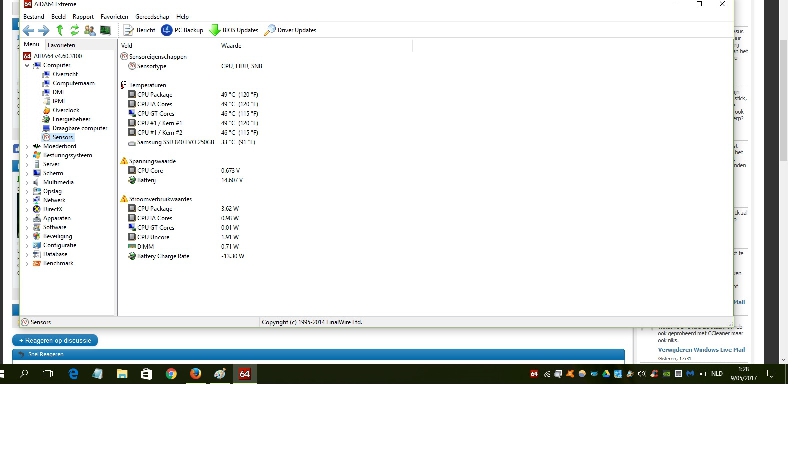The image size is (800, 450).
Task: Expand the Besturingssysteem node
Action: coord(27,155)
